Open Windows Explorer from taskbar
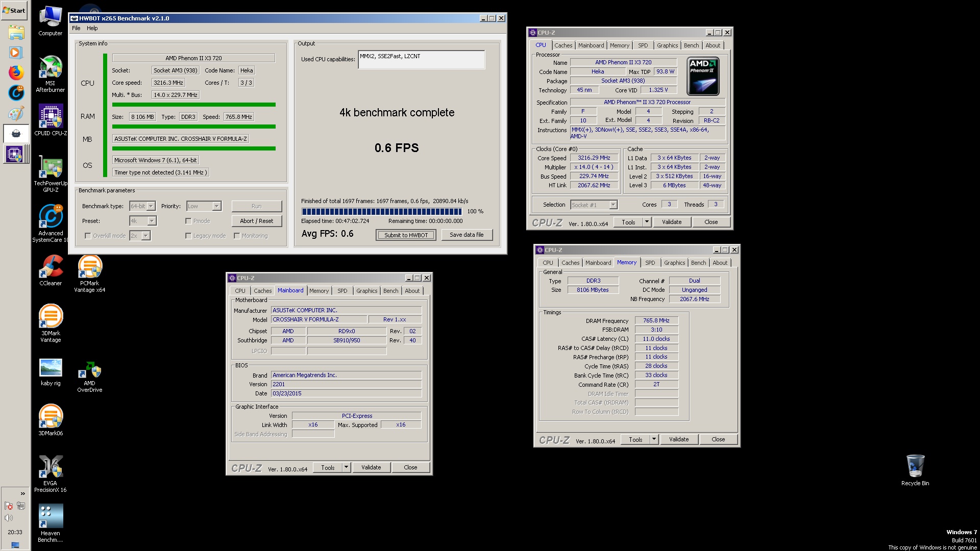Viewport: 980px width, 551px height. pyautogui.click(x=16, y=33)
